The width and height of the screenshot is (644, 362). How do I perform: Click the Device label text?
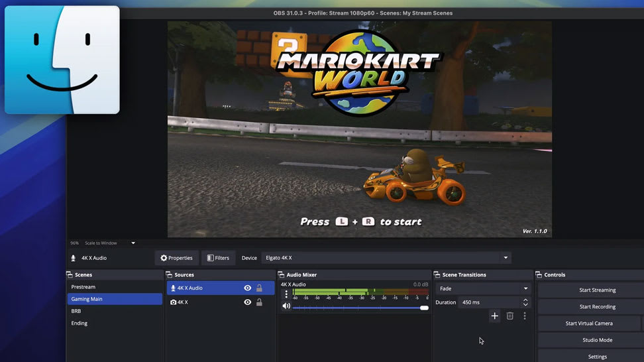click(249, 258)
